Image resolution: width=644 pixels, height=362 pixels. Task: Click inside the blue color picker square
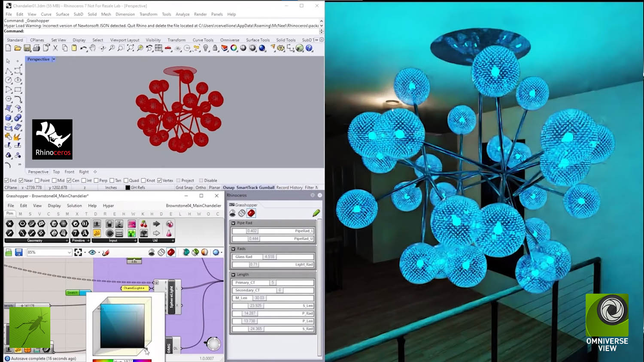click(x=122, y=326)
